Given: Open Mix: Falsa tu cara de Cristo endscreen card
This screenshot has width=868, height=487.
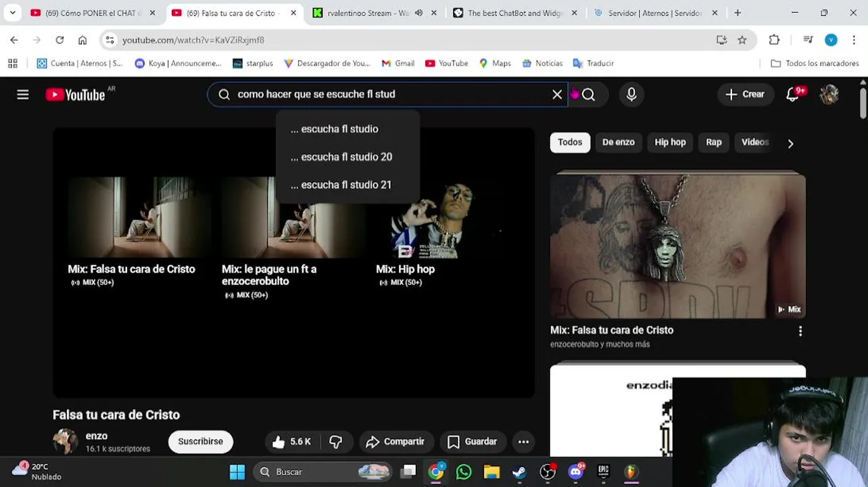Looking at the screenshot, I should click(139, 233).
